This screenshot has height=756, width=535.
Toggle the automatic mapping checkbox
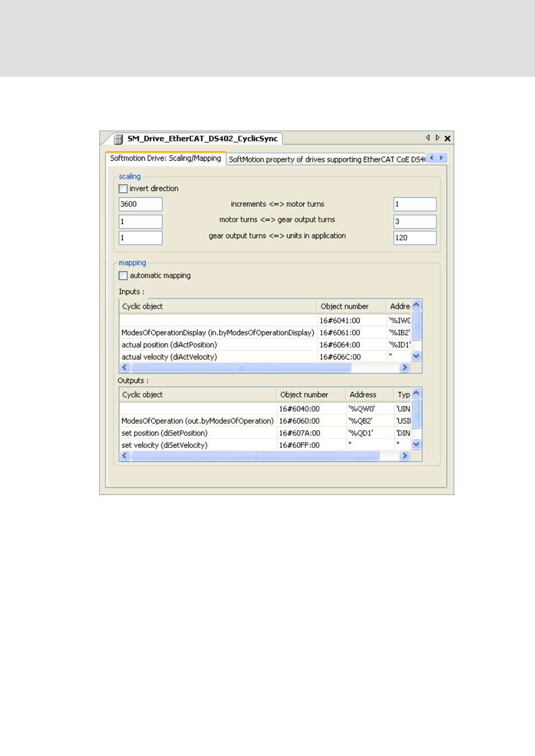[123, 276]
